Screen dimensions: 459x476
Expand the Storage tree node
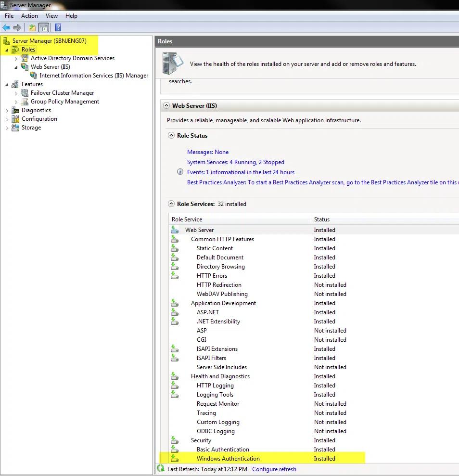[7, 128]
